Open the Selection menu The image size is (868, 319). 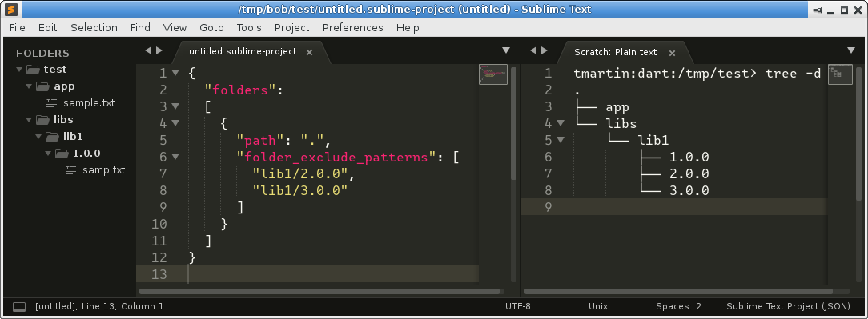pyautogui.click(x=94, y=28)
